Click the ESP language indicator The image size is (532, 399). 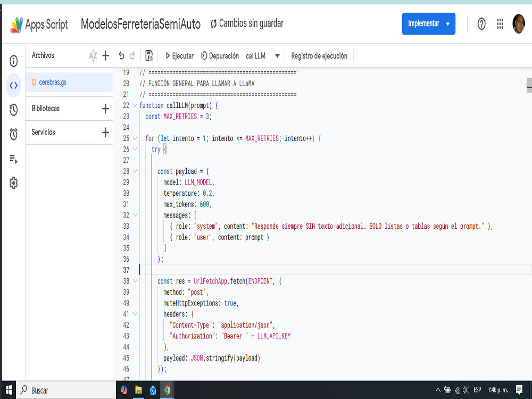click(477, 390)
